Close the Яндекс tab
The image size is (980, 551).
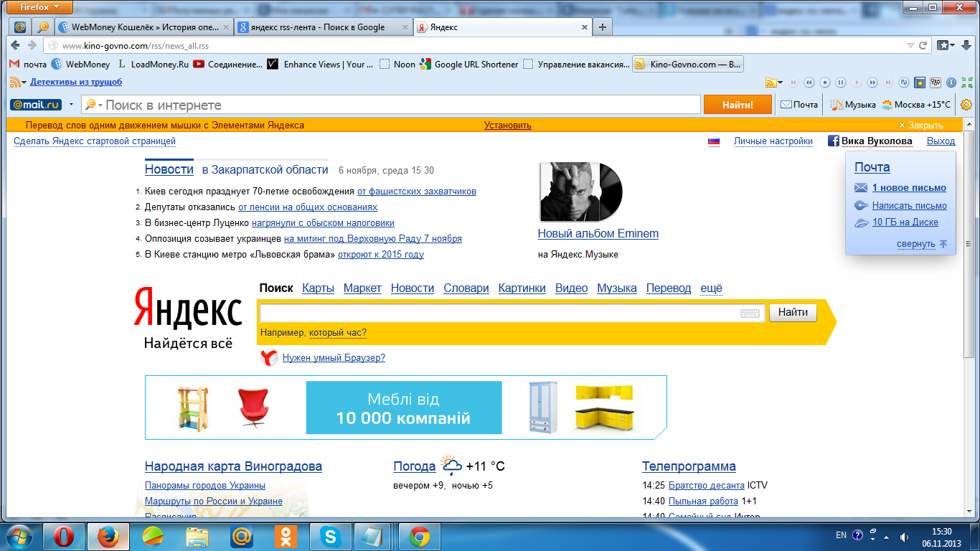pos(585,27)
